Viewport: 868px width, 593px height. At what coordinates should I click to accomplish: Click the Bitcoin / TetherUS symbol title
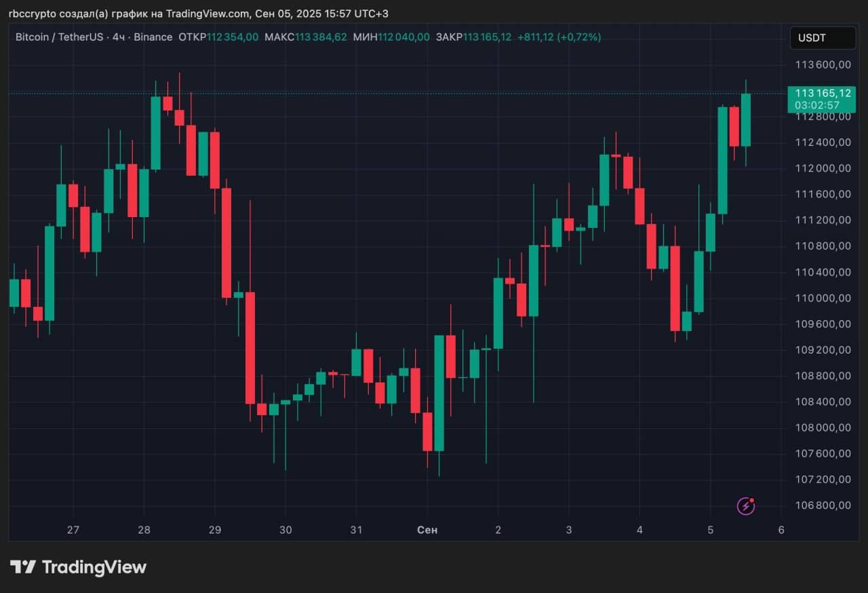pyautogui.click(x=59, y=37)
